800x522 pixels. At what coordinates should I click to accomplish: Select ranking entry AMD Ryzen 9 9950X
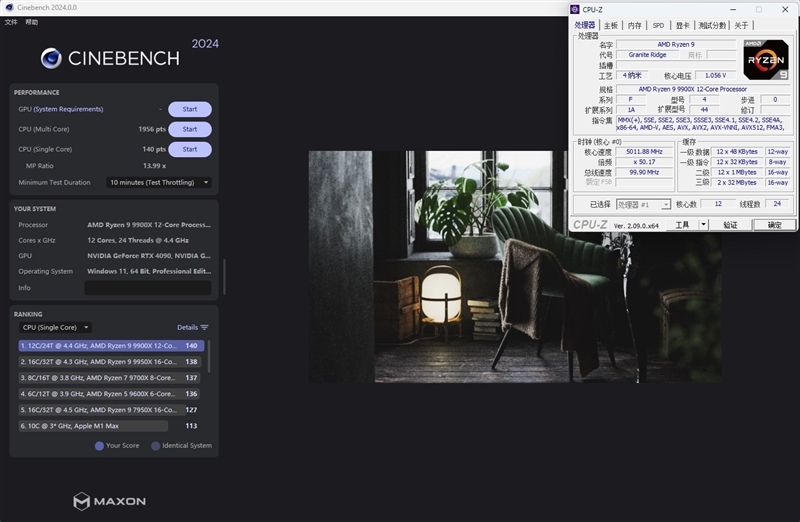[x=109, y=362]
